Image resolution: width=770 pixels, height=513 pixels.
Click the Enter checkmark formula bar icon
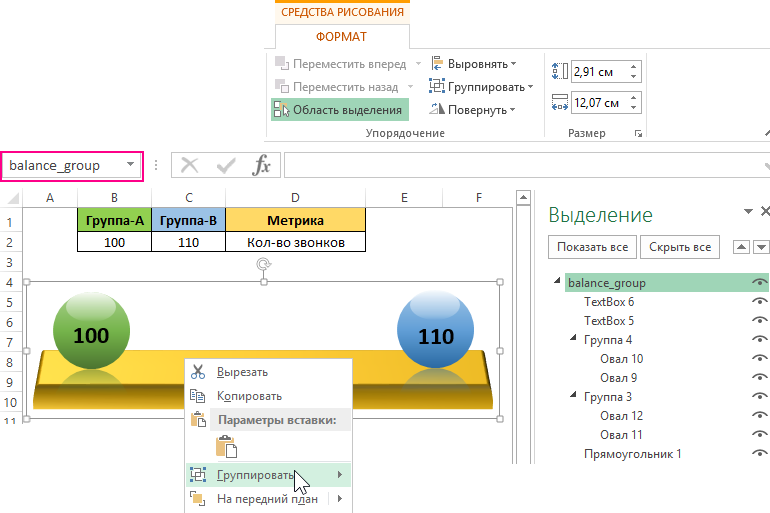(x=225, y=165)
